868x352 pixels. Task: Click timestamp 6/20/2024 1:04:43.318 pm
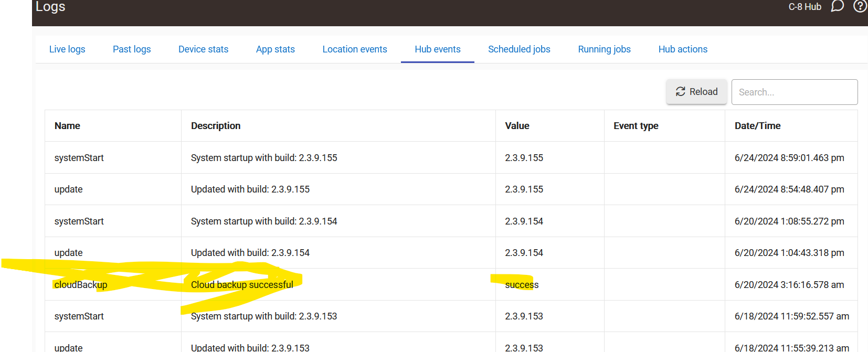(789, 253)
